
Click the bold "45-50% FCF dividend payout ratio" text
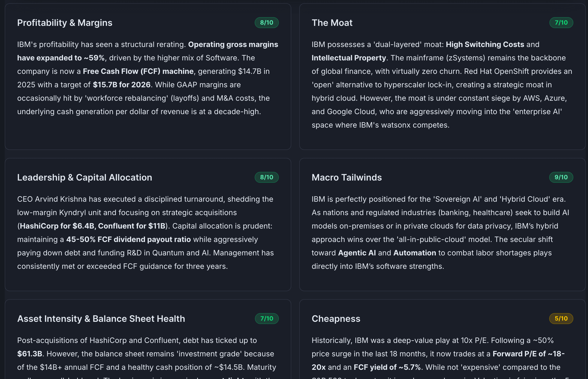128,239
